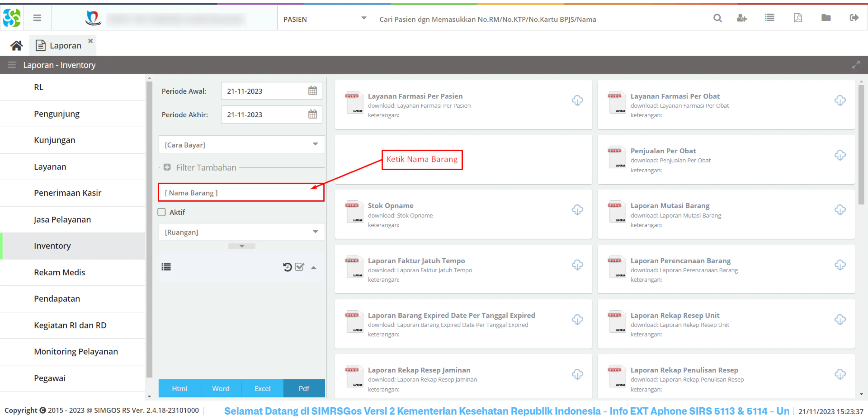The width and height of the screenshot is (868, 420).
Task: Click the SIMGOS logo icon
Action: (12, 18)
